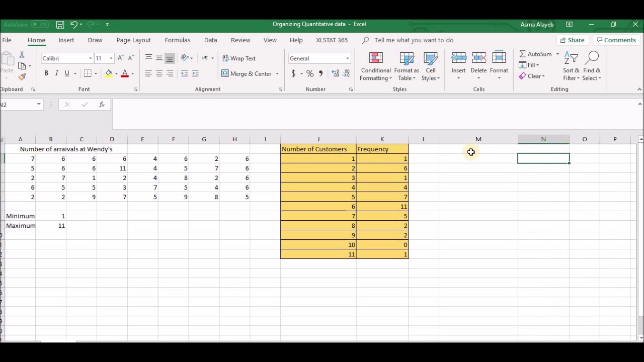Click the AutoSum button
This screenshot has width=644, height=362.
[x=536, y=54]
